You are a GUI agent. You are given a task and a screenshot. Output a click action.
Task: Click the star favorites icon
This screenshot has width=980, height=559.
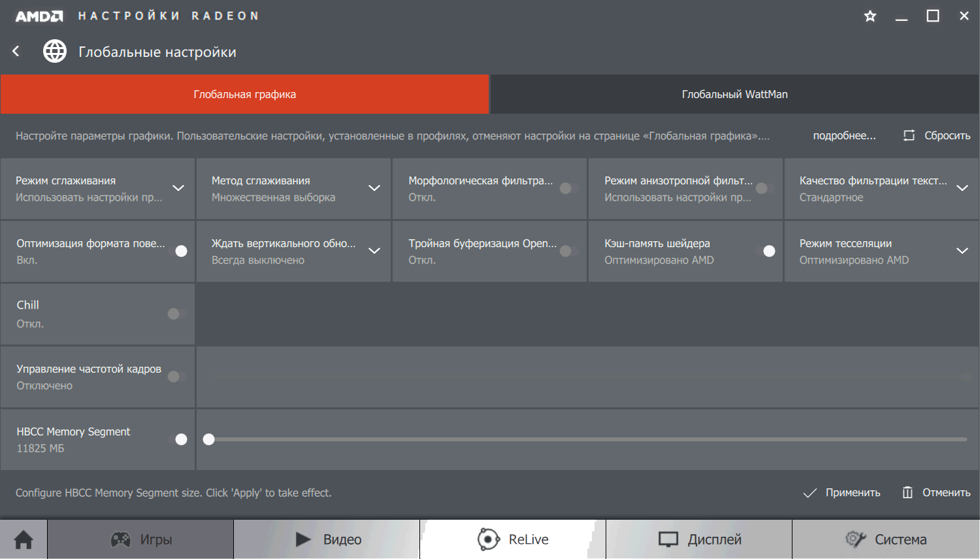click(870, 16)
